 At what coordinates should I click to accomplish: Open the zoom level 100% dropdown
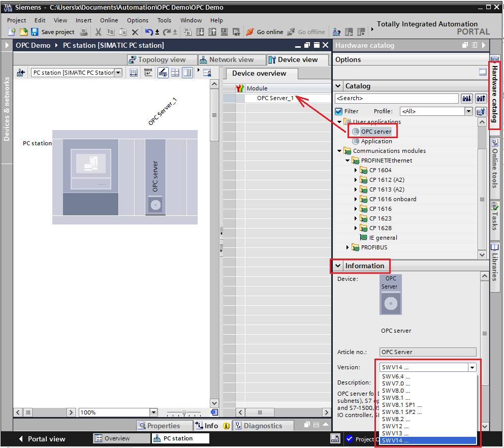(x=153, y=412)
